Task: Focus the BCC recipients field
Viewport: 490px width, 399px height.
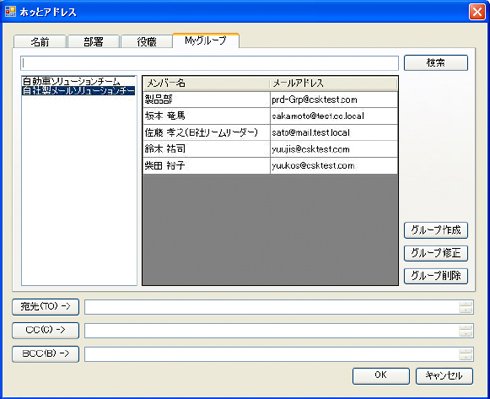Action: [x=279, y=354]
